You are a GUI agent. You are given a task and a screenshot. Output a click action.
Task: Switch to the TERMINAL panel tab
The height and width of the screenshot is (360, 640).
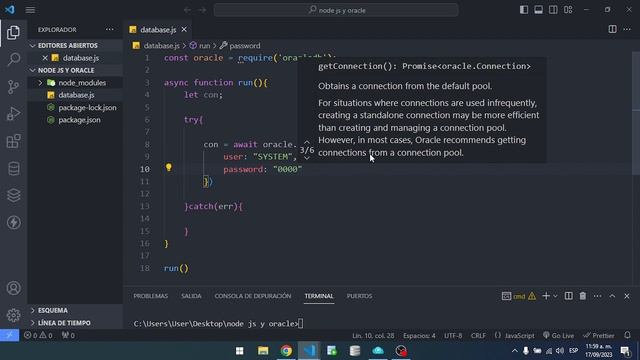pyautogui.click(x=319, y=296)
